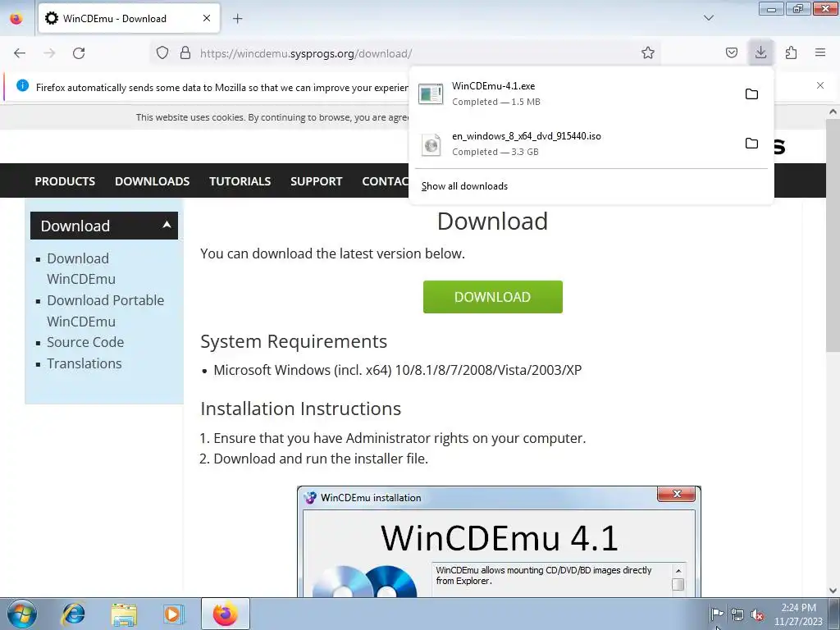Open the Download WinCDEmu sidebar link

81,268
